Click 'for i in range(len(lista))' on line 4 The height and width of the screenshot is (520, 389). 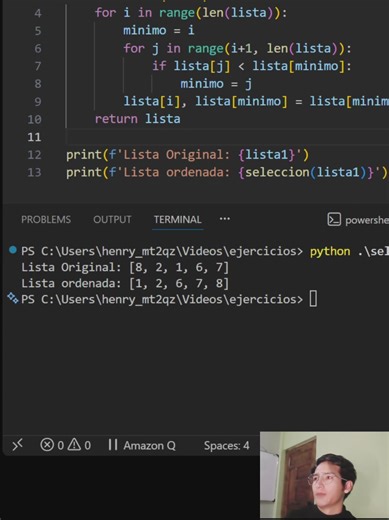coord(191,13)
